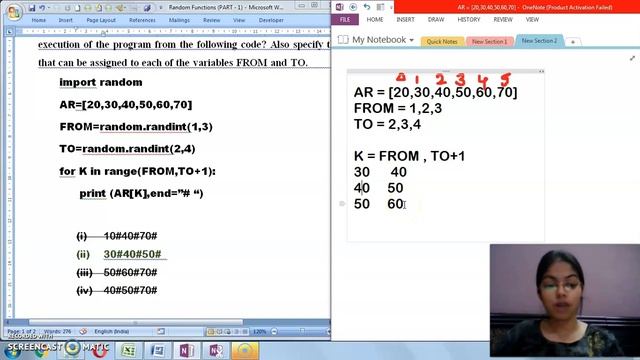Image resolution: width=640 pixels, height=360 pixels.
Task: Open the undo history dropdown in Word
Action: [x=49, y=8]
